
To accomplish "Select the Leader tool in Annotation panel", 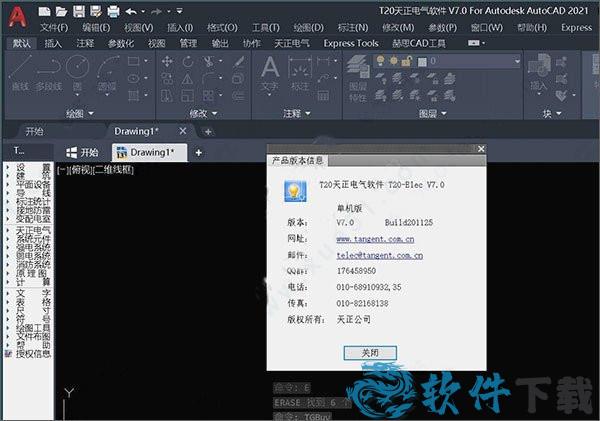I will click(x=323, y=78).
